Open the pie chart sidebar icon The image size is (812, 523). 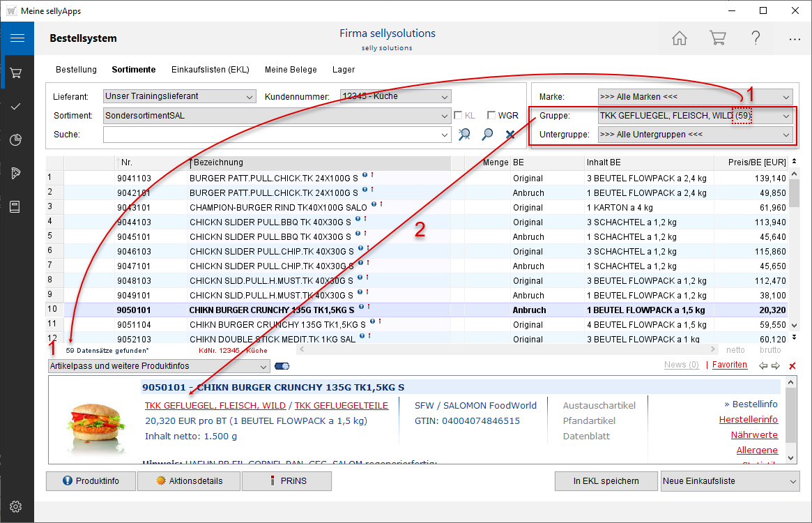coord(17,140)
